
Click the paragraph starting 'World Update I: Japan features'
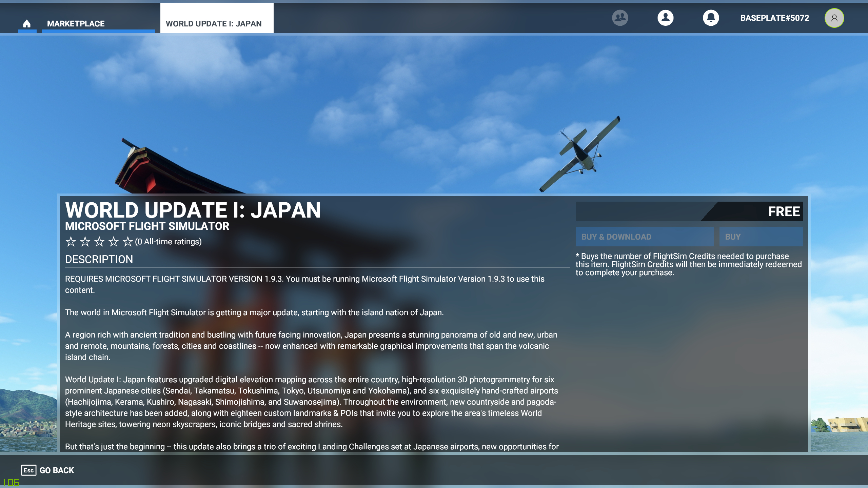(x=312, y=402)
